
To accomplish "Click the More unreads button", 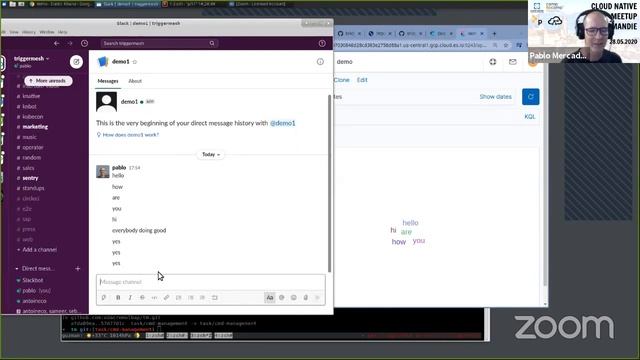I will [48, 81].
